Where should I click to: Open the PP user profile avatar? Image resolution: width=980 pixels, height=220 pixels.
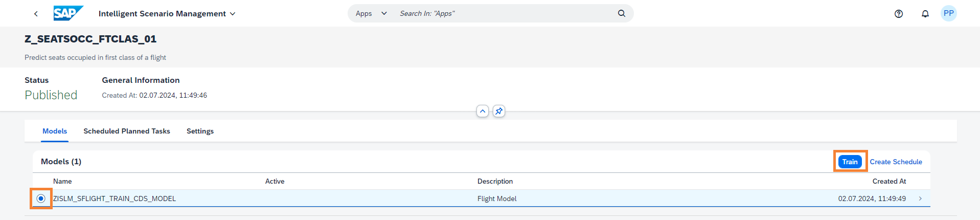[x=948, y=13]
